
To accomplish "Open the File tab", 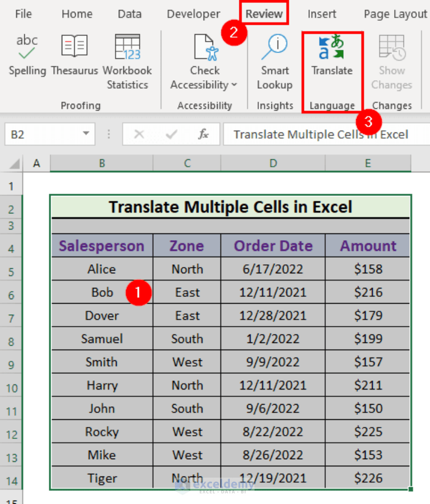I will tap(24, 14).
